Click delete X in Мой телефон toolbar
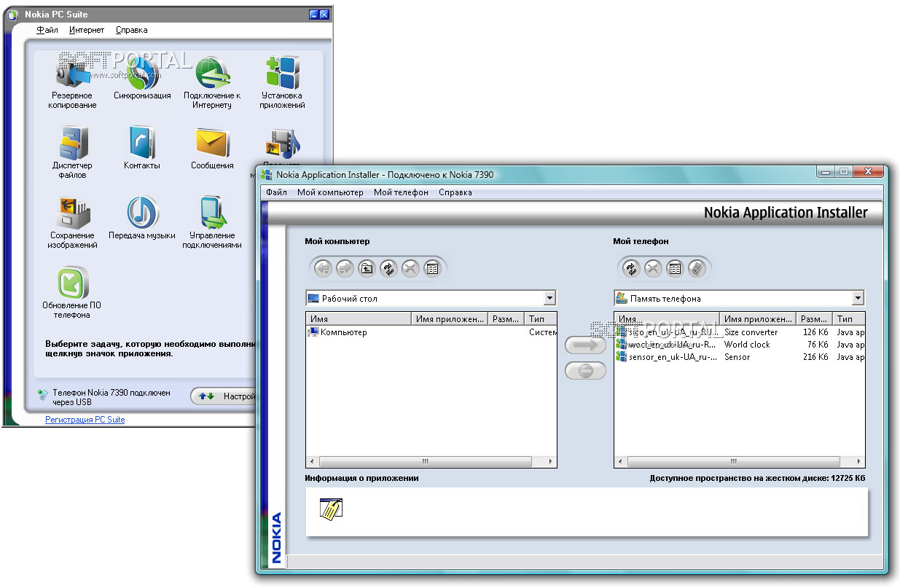This screenshot has height=588, width=900. (653, 268)
